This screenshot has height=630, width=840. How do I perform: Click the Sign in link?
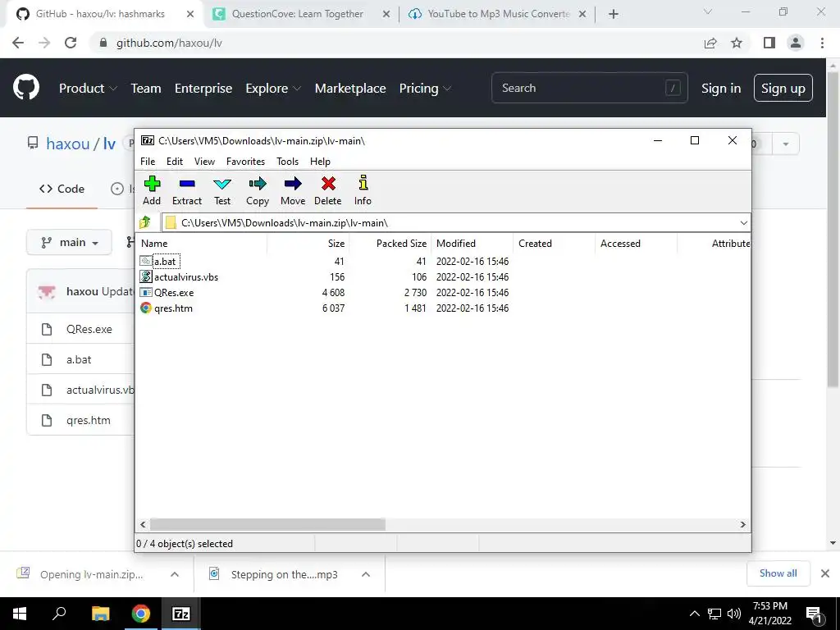coord(721,89)
